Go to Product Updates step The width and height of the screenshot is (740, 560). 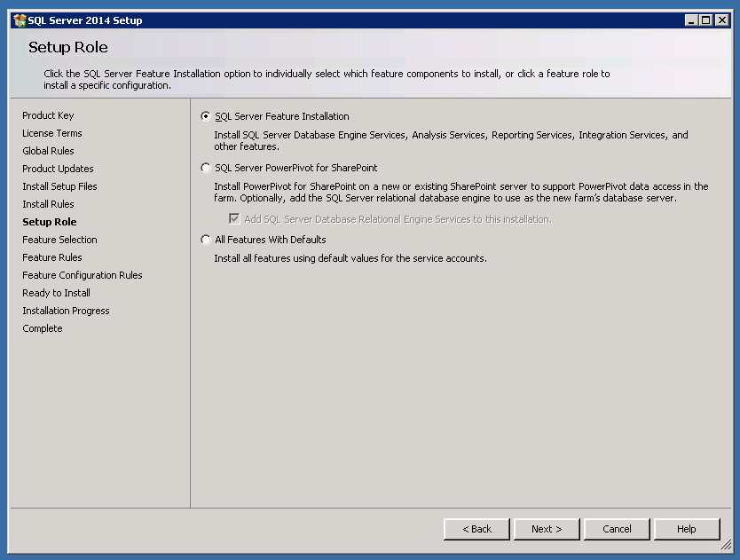pyautogui.click(x=58, y=169)
